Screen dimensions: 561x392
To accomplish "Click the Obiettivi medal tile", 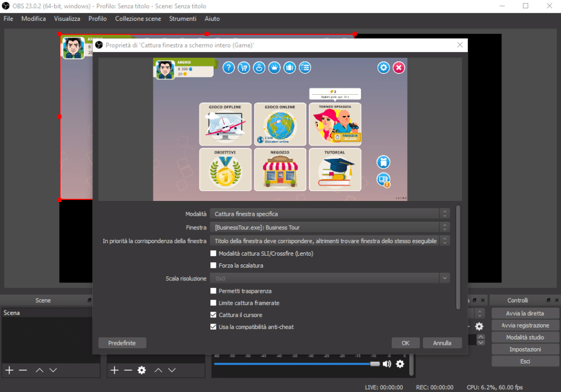I will (225, 170).
